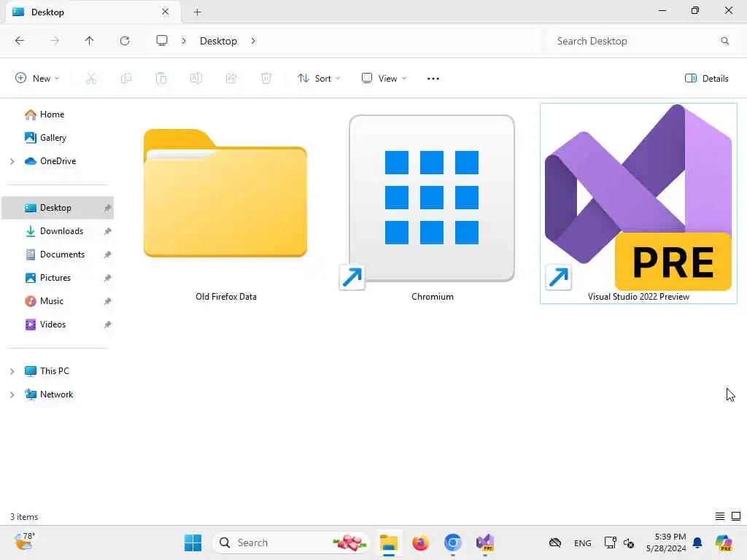Go back with the back arrow

20,41
